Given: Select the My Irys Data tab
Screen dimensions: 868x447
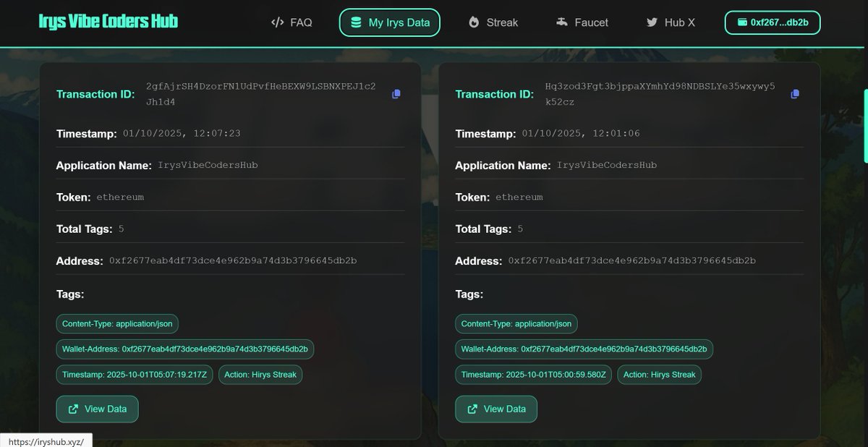Looking at the screenshot, I should [389, 22].
